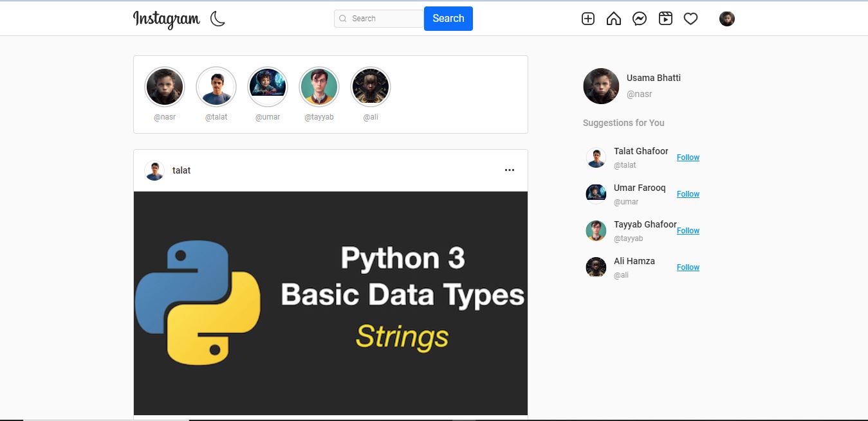Follow Tayyab Ghafoor
Viewport: 868px width, 421px height.
tap(688, 231)
